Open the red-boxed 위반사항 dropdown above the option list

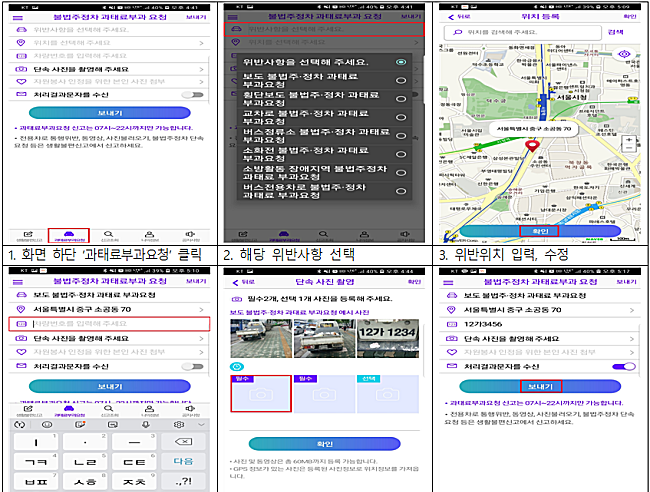pyautogui.click(x=319, y=29)
